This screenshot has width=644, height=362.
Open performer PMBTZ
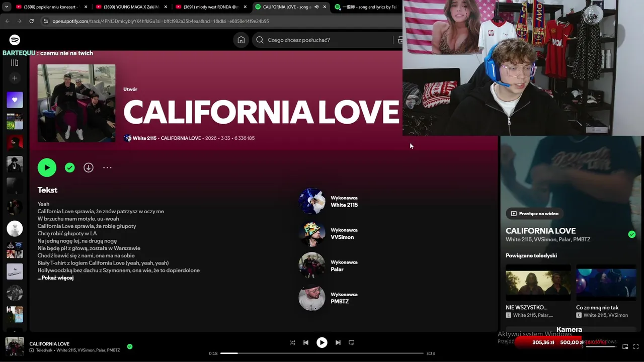pyautogui.click(x=340, y=301)
